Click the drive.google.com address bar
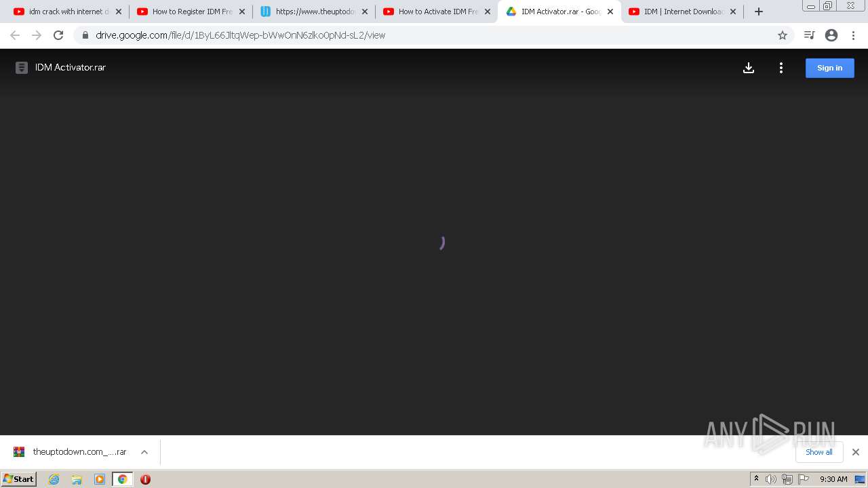 pyautogui.click(x=434, y=35)
